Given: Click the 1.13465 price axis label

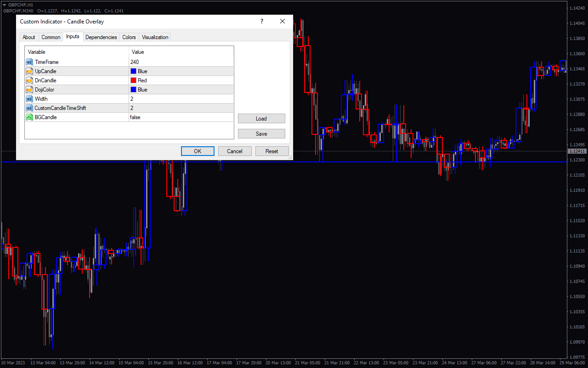Looking at the screenshot, I should click(x=577, y=69).
